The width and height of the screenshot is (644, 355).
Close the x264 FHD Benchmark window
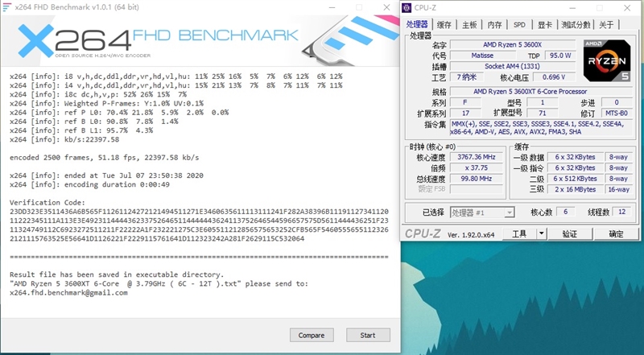tap(386, 7)
